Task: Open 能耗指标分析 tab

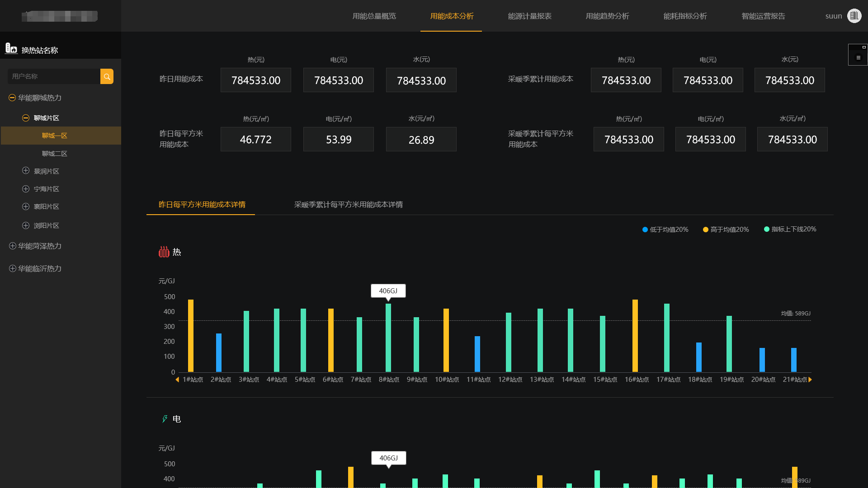Action: pyautogui.click(x=685, y=16)
